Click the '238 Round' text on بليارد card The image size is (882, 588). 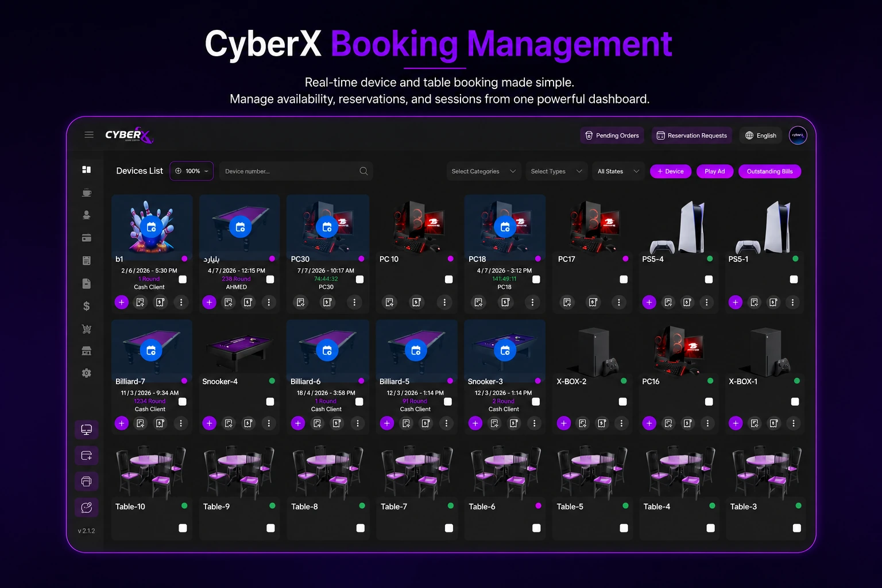236,279
